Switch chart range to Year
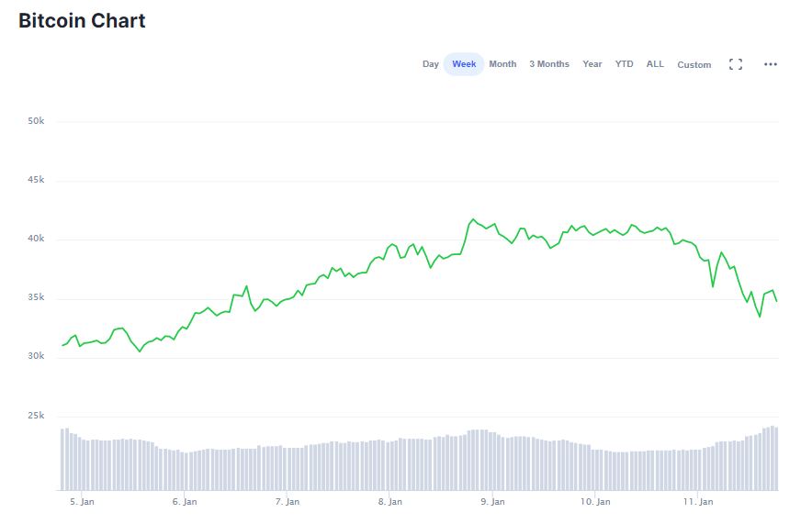Viewport: 812px width, 524px height. tap(592, 64)
